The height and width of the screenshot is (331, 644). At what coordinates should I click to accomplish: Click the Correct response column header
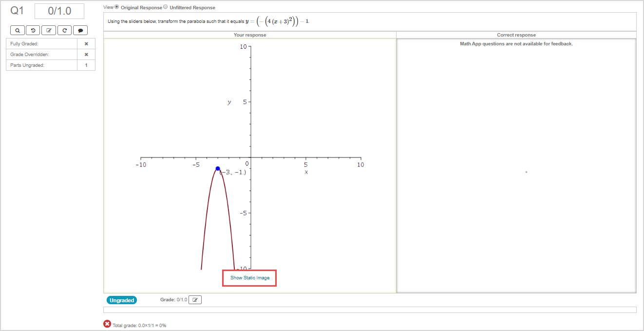click(x=516, y=35)
